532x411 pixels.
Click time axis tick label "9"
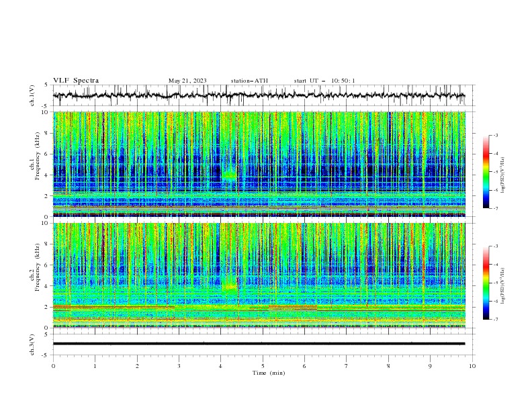(x=430, y=366)
